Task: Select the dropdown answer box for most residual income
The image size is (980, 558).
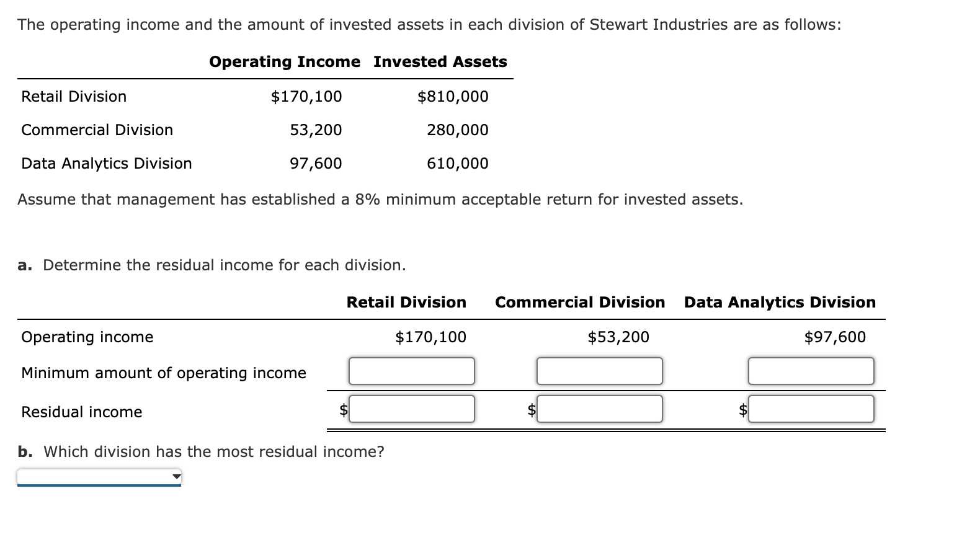Action: point(96,475)
